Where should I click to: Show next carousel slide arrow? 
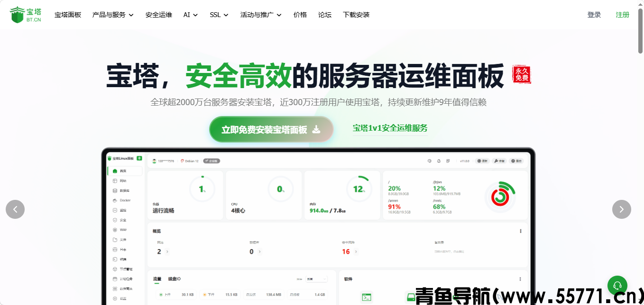click(622, 209)
